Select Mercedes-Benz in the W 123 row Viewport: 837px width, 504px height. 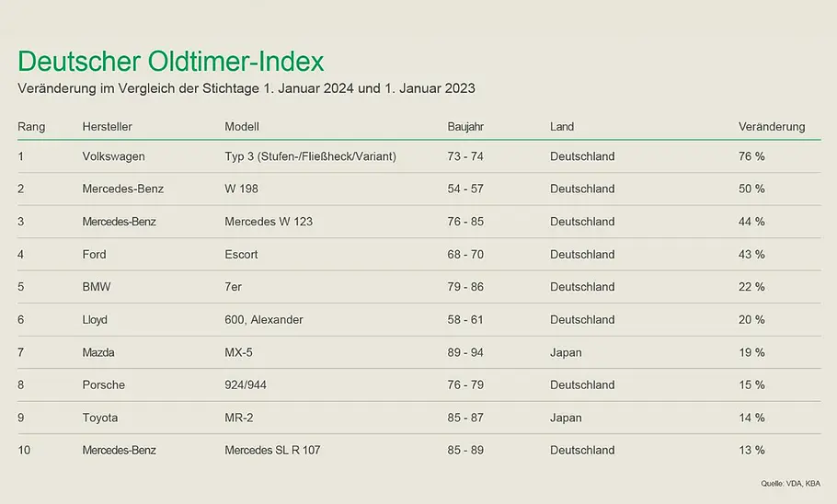coord(119,222)
